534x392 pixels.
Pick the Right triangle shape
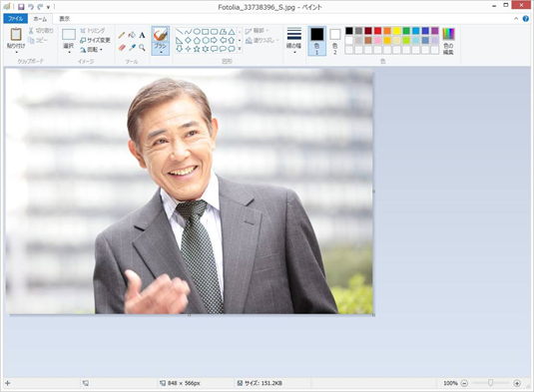coord(179,41)
